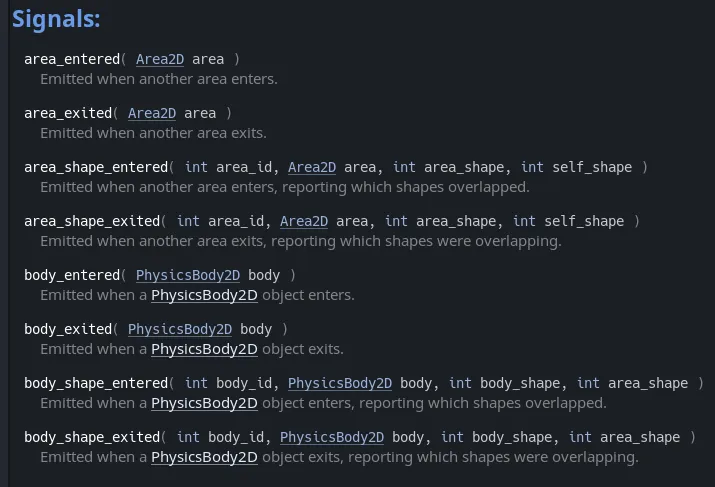Viewport: 715px width, 487px height.
Task: Click Area2D link in area_exited signal
Action: [151, 113]
